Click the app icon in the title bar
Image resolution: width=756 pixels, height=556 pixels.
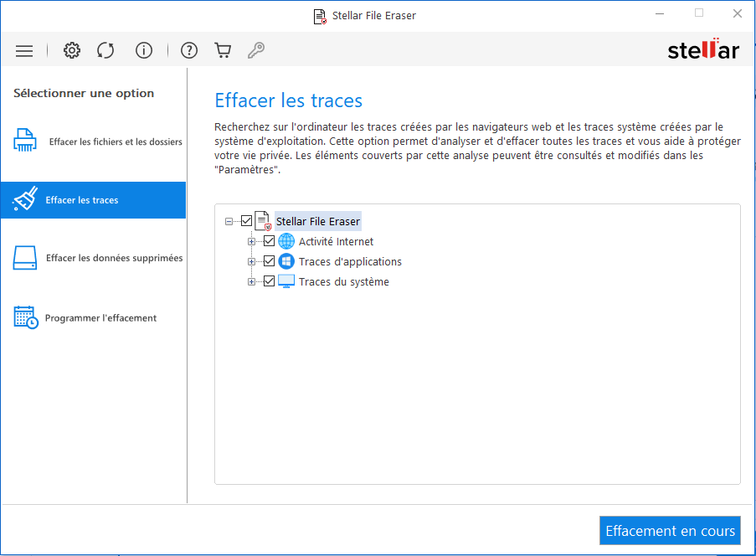tap(320, 17)
